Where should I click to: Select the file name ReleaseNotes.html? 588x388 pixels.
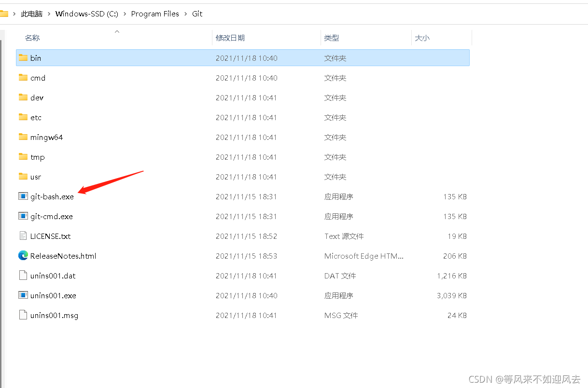(x=63, y=256)
